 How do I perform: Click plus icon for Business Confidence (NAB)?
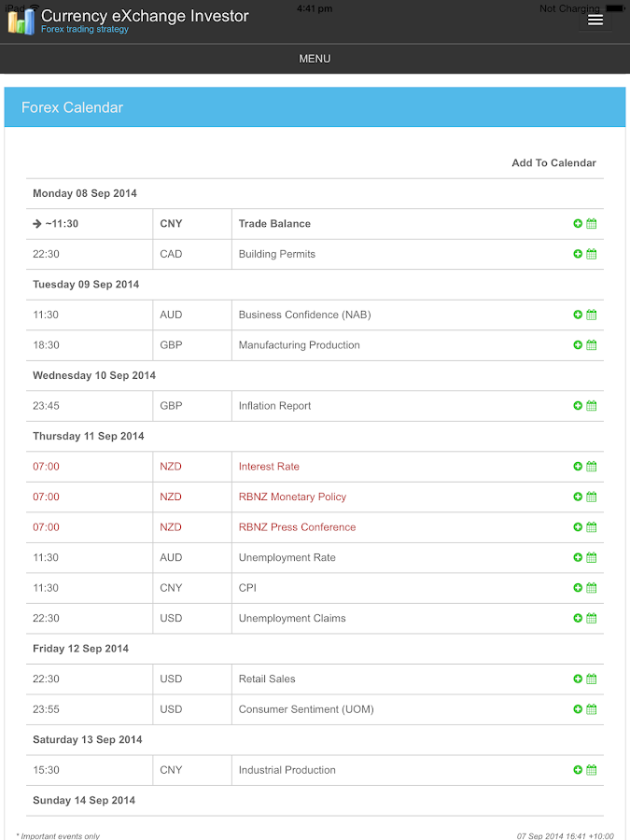[578, 315]
